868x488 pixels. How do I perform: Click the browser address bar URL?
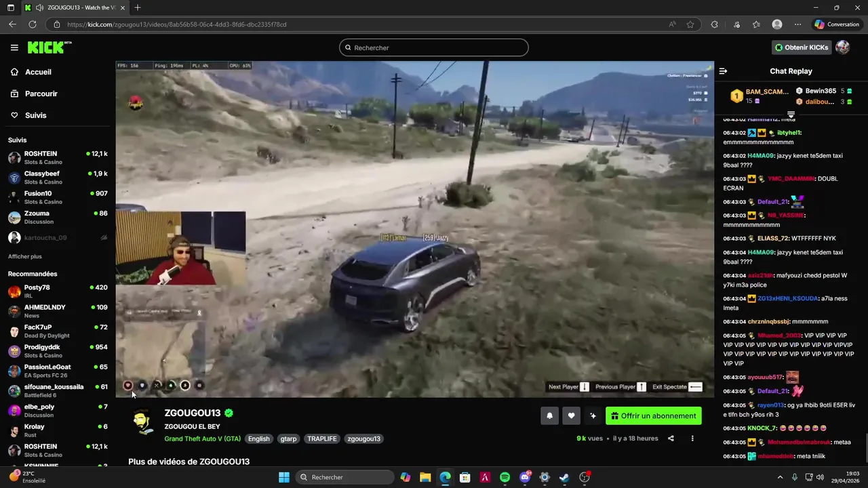176,24
